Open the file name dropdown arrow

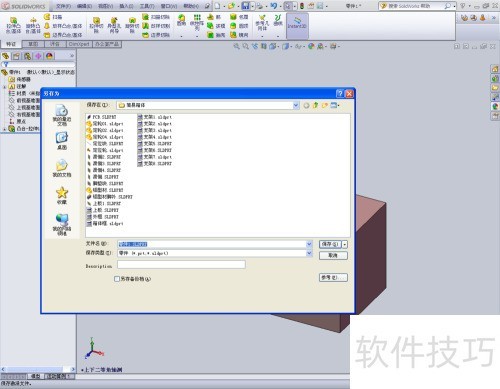(x=309, y=244)
